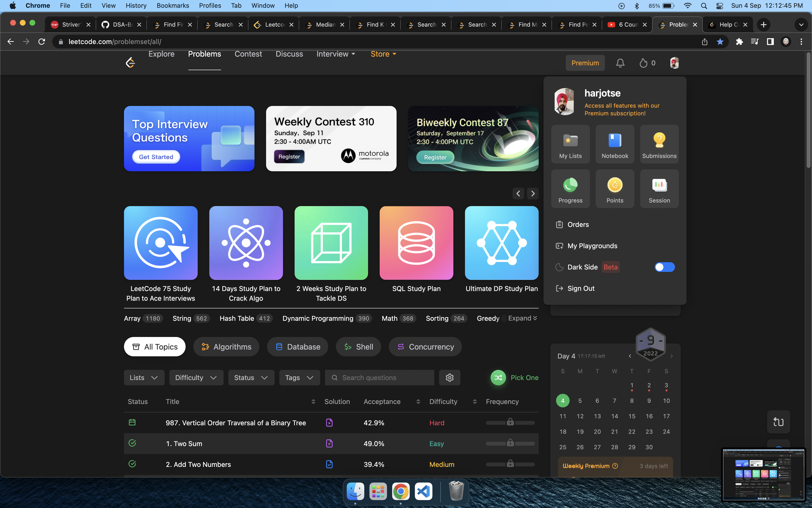Open the Notebook tile
812x508 pixels.
[615, 144]
